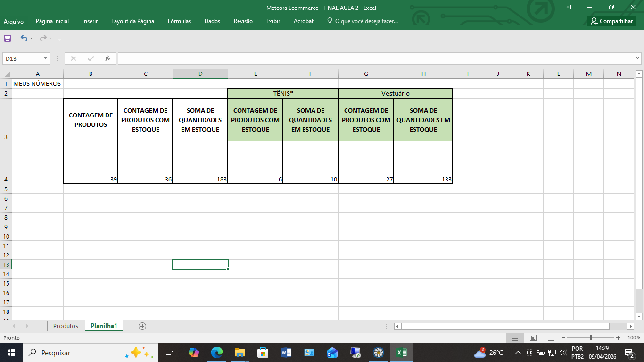Image resolution: width=644 pixels, height=362 pixels.
Task: Open the Revisão ribbon tab
Action: tap(243, 21)
